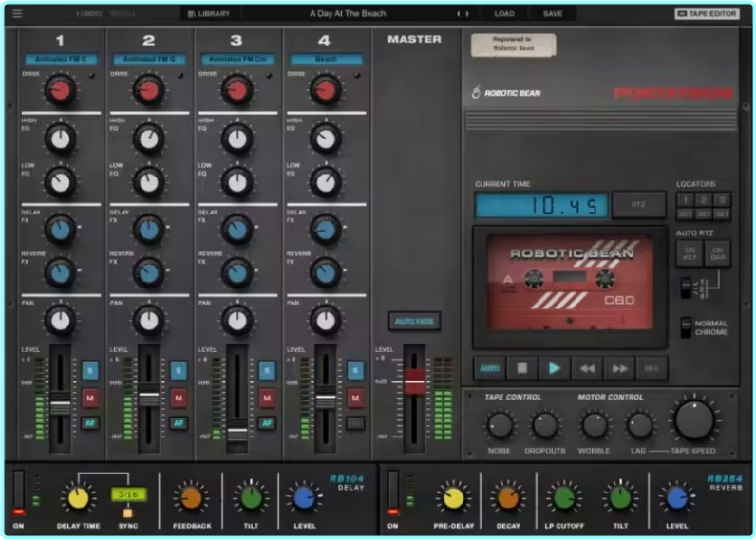Click the yellow Delay Time knob

click(78, 498)
